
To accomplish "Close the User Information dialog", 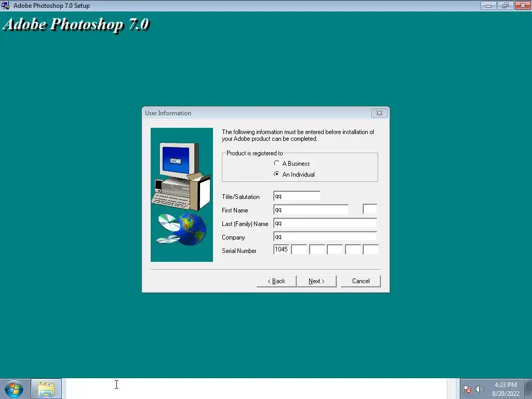I will coord(379,113).
